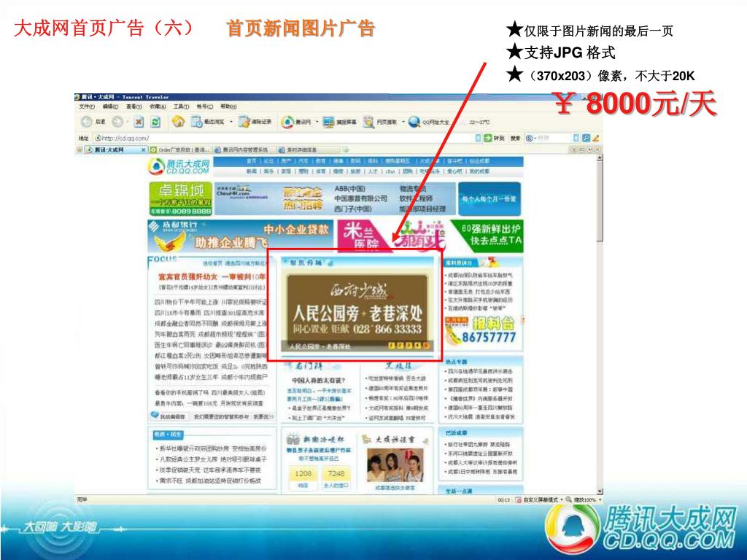Click the pencil highlight icon at address bar end

click(x=595, y=138)
